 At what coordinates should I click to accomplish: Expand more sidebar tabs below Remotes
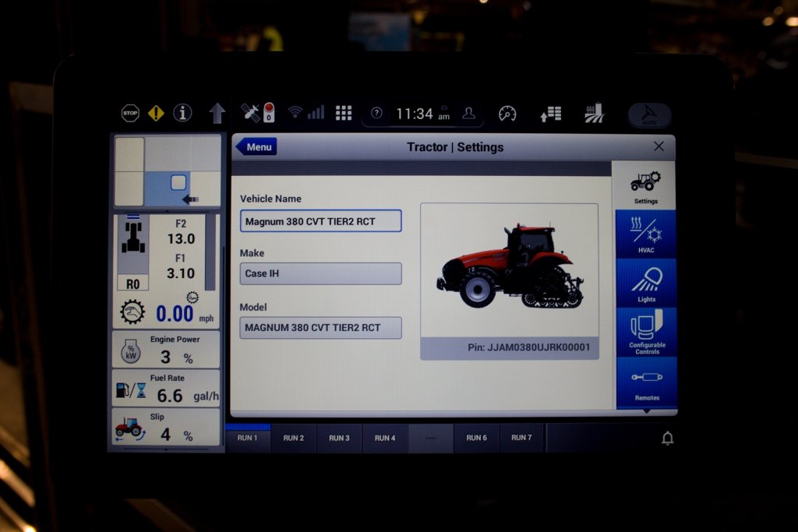(647, 411)
